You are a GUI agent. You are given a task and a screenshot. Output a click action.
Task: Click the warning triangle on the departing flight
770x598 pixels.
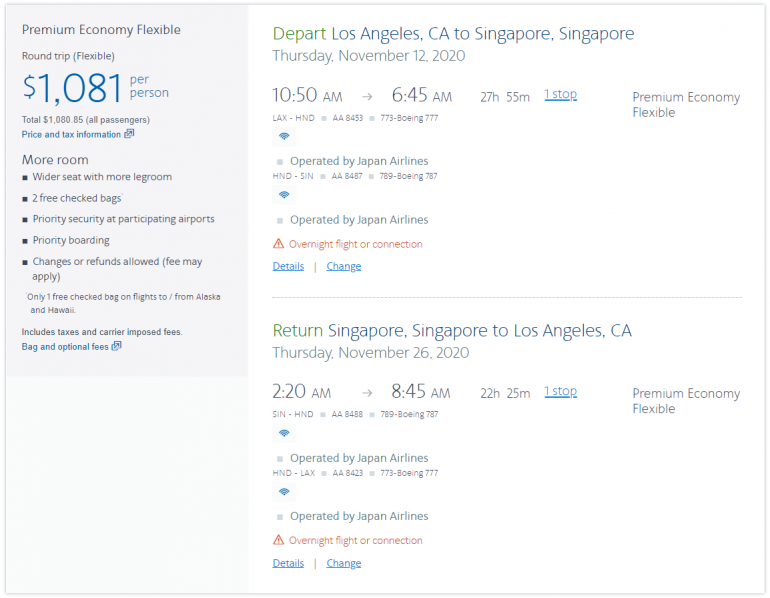pos(279,244)
